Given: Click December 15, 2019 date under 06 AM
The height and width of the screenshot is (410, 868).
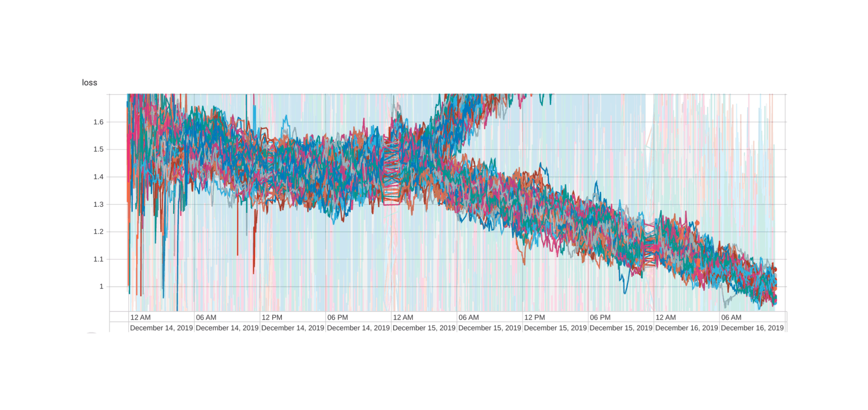Looking at the screenshot, I should point(490,328).
